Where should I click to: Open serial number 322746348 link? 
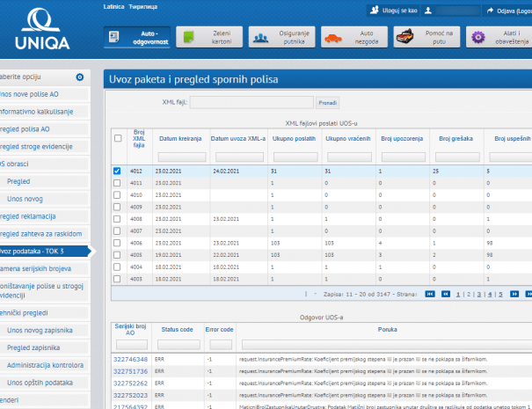click(131, 360)
